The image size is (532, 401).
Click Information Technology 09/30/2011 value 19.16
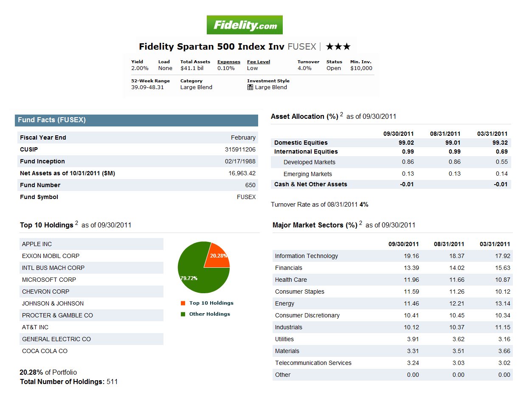pos(411,256)
